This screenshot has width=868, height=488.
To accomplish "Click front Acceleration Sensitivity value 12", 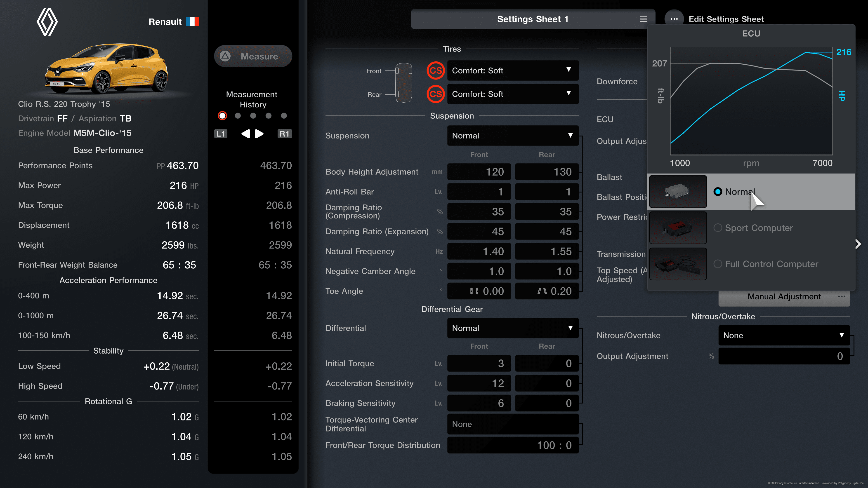I will point(479,383).
